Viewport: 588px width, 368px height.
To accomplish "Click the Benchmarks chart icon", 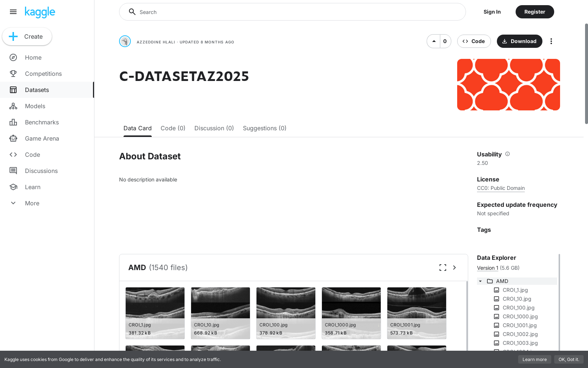I will tap(13, 122).
